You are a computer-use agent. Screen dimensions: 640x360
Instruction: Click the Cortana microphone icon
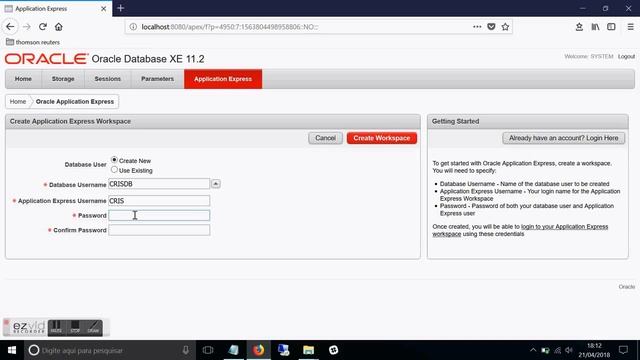[x=186, y=350]
